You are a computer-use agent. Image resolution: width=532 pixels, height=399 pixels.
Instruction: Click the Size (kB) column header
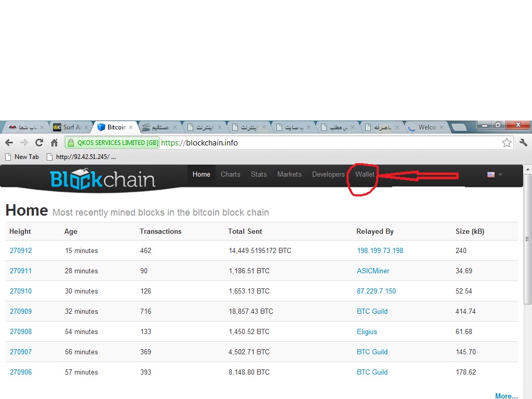point(470,231)
